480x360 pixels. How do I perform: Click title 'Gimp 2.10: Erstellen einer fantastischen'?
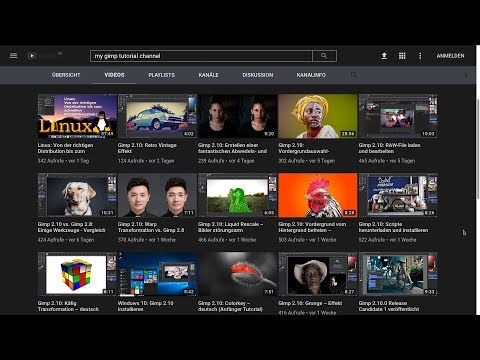click(x=233, y=148)
